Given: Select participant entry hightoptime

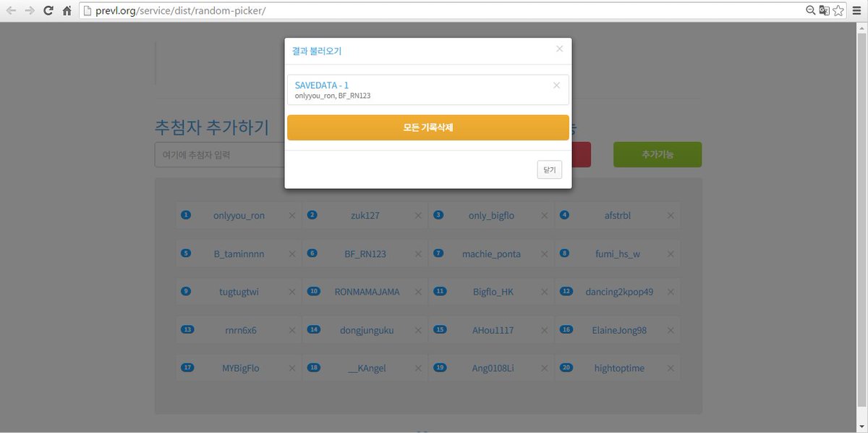Looking at the screenshot, I should 618,368.
